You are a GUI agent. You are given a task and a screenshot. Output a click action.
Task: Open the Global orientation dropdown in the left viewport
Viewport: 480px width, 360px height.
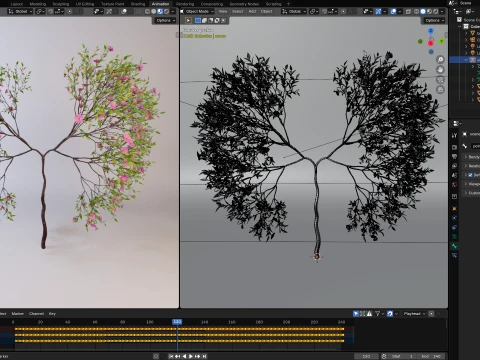tap(20, 11)
